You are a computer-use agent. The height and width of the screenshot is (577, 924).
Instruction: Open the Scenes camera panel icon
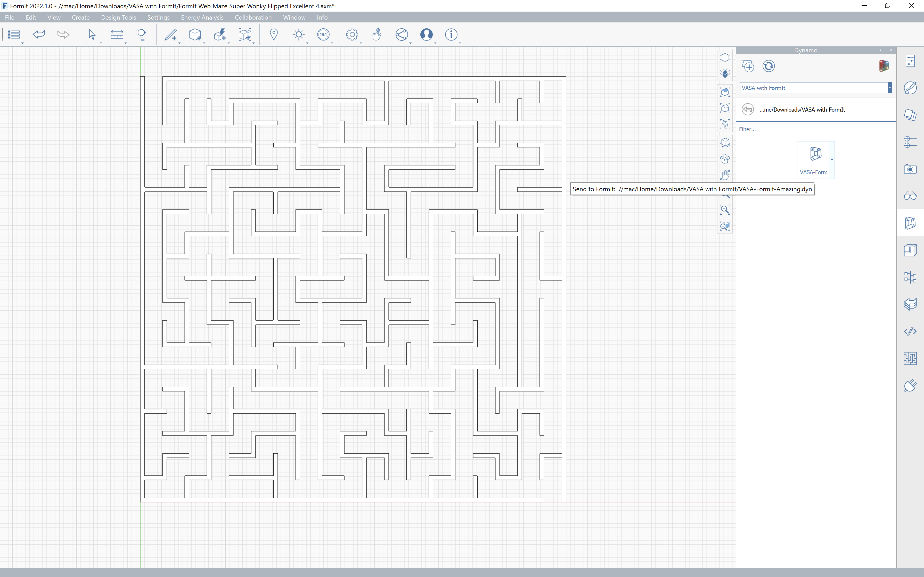(910, 169)
